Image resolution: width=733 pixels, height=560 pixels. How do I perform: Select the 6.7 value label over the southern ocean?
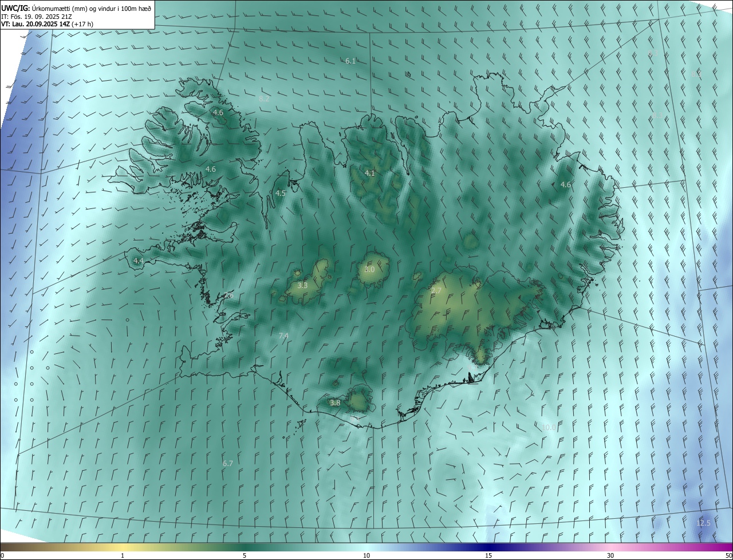pos(227,463)
